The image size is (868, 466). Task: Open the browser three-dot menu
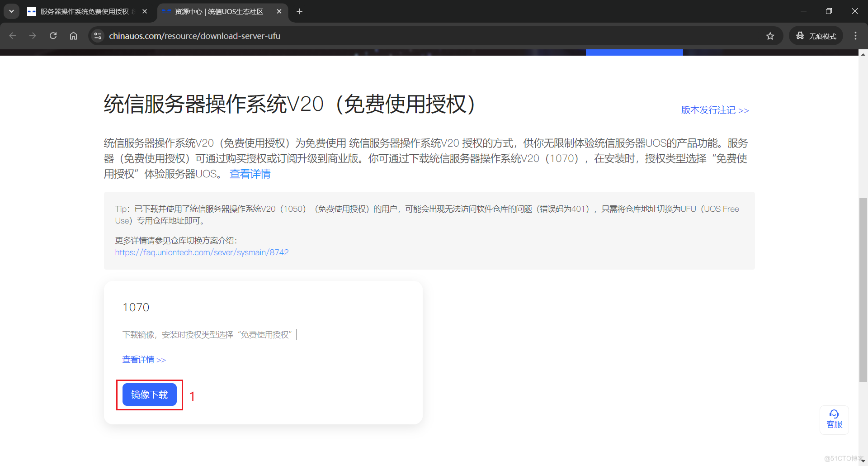click(855, 36)
